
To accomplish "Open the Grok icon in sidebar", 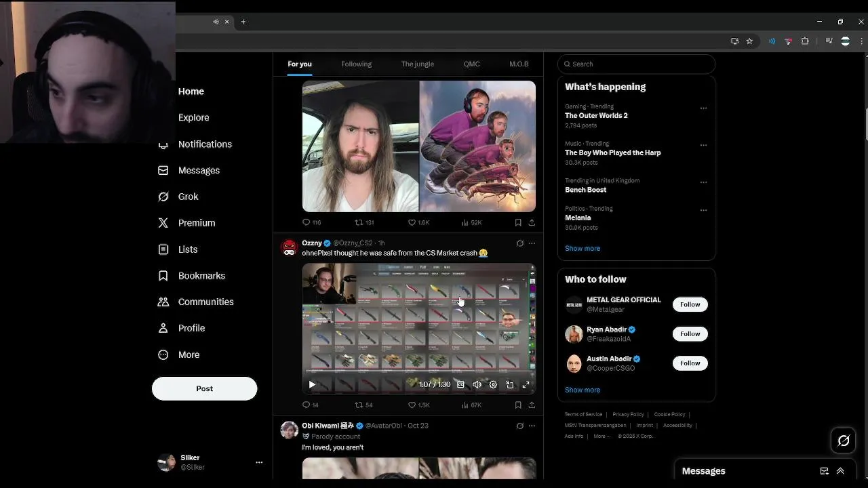I will 163,197.
